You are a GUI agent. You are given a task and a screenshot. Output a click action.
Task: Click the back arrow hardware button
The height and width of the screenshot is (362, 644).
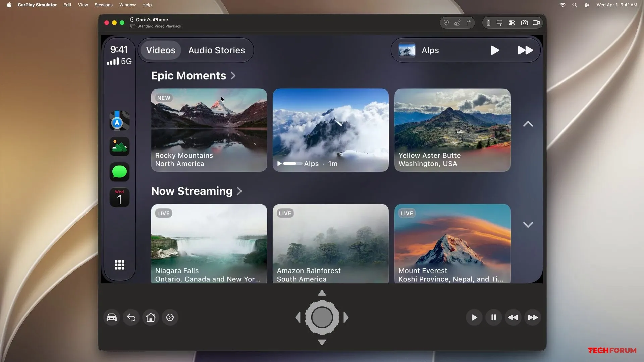131,317
